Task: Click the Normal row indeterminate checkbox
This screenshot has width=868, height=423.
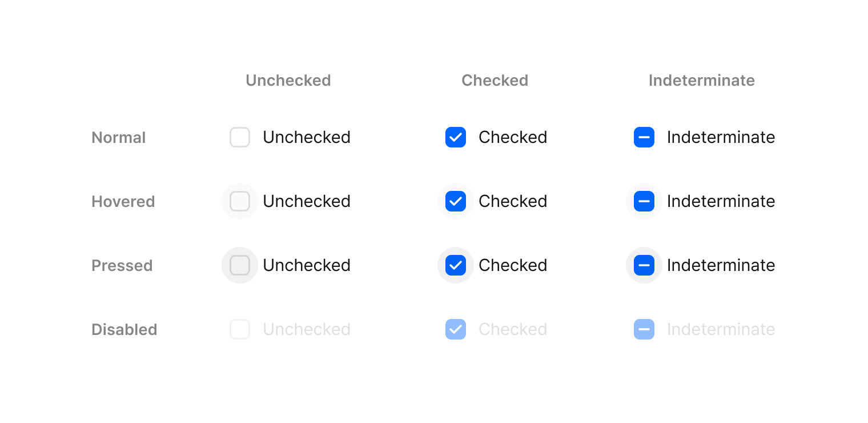Action: click(644, 137)
